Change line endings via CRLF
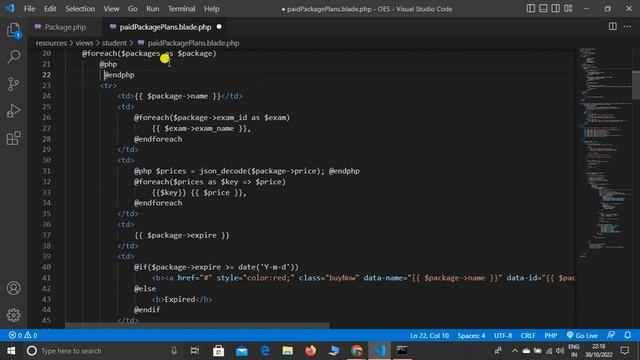Image resolution: width=640 pixels, height=360 pixels. click(528, 336)
